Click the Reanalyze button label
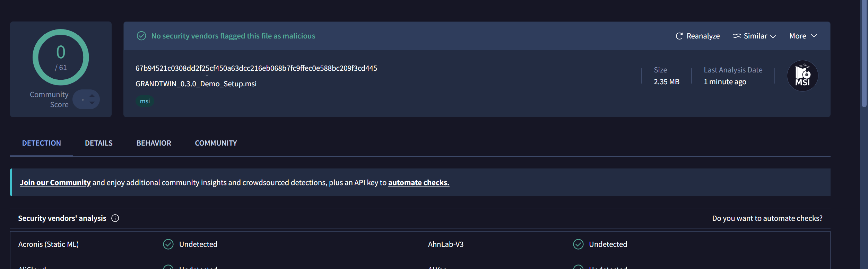Viewport: 868px width, 269px height. (703, 36)
